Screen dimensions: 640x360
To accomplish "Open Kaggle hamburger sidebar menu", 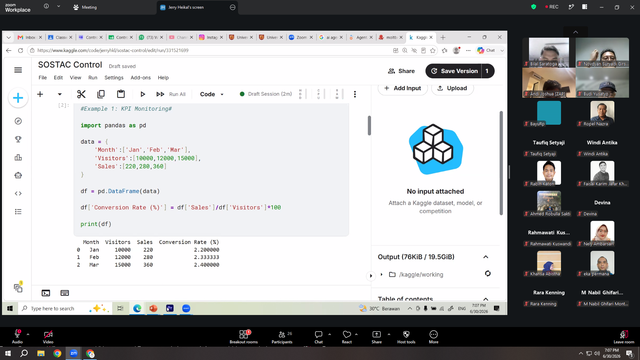I will [x=18, y=70].
